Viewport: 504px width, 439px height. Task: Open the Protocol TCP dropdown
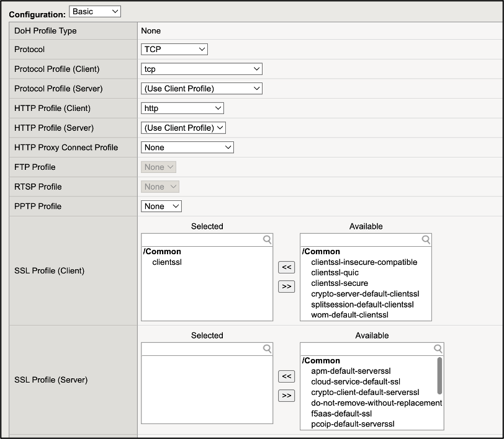[x=174, y=50]
